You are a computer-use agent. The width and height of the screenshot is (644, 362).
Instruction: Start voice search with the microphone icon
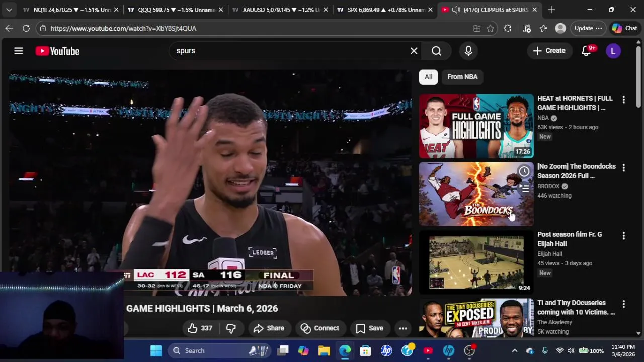(468, 51)
